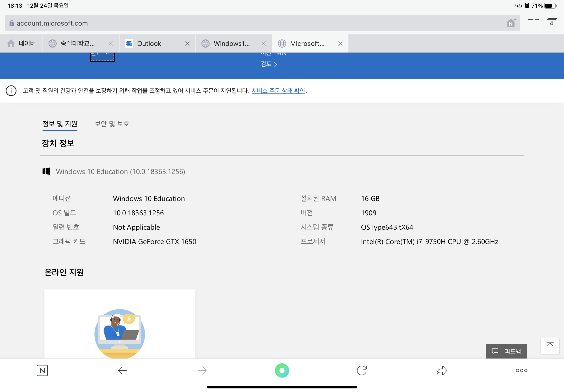Navigate back using the back arrow
The image size is (564, 392).
click(122, 370)
